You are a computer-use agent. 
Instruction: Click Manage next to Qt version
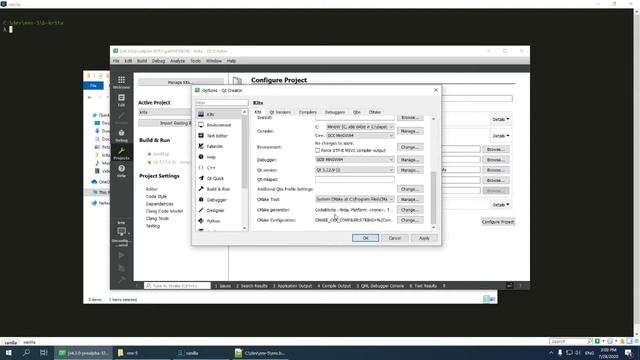[x=410, y=170]
